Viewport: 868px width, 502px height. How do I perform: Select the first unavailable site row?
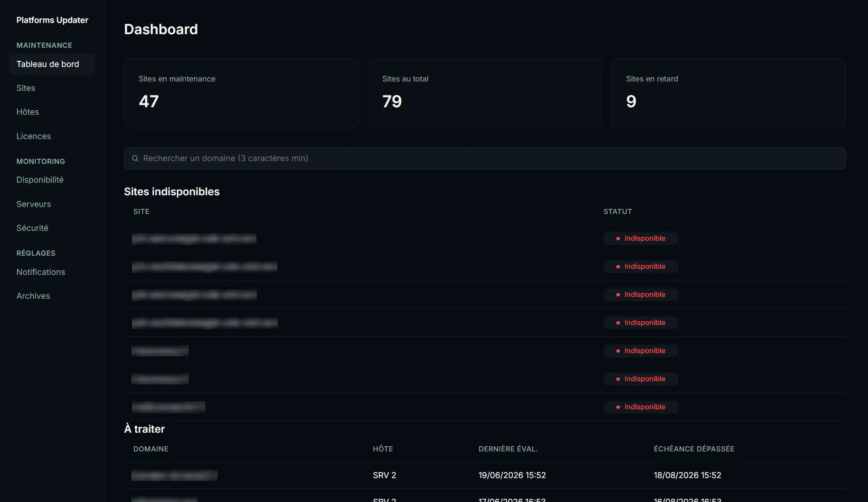(x=485, y=238)
